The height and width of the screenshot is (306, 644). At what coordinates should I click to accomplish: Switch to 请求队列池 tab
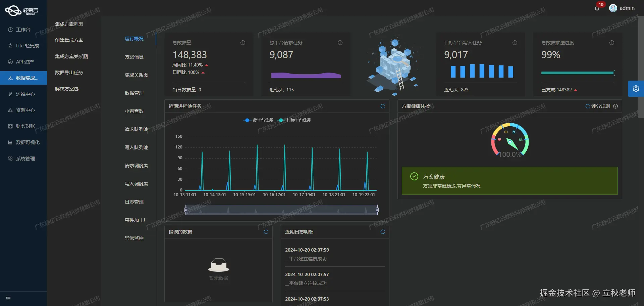(137, 129)
